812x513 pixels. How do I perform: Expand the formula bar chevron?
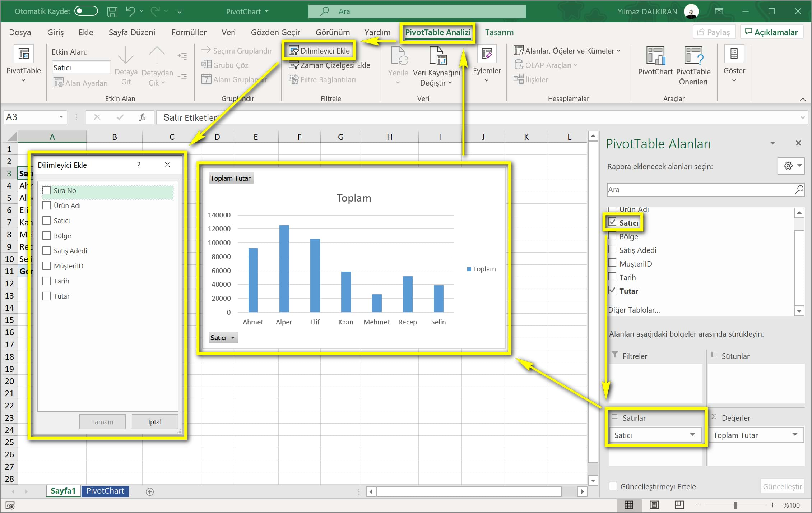coord(803,117)
